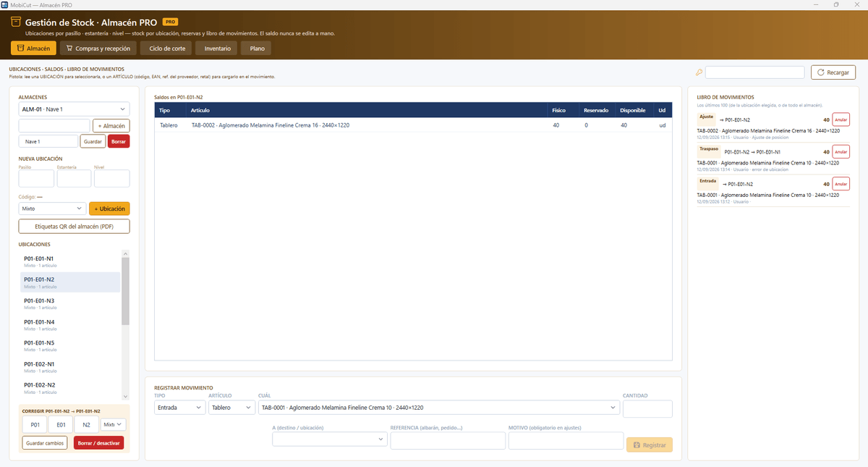Click Guardar cambios

pos(46,442)
